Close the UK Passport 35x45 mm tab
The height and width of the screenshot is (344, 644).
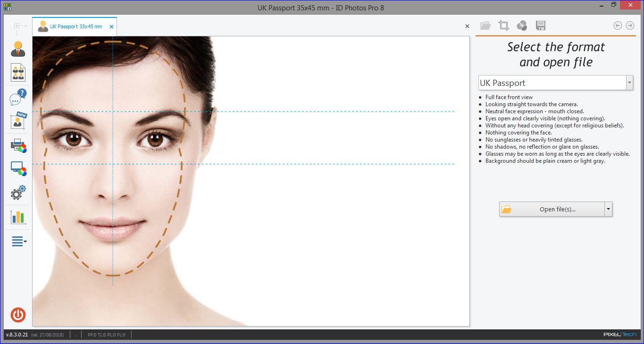click(x=112, y=26)
